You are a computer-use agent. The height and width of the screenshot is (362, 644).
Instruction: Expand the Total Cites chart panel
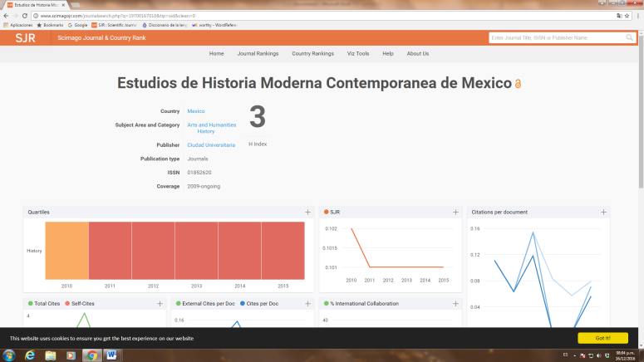click(x=160, y=304)
